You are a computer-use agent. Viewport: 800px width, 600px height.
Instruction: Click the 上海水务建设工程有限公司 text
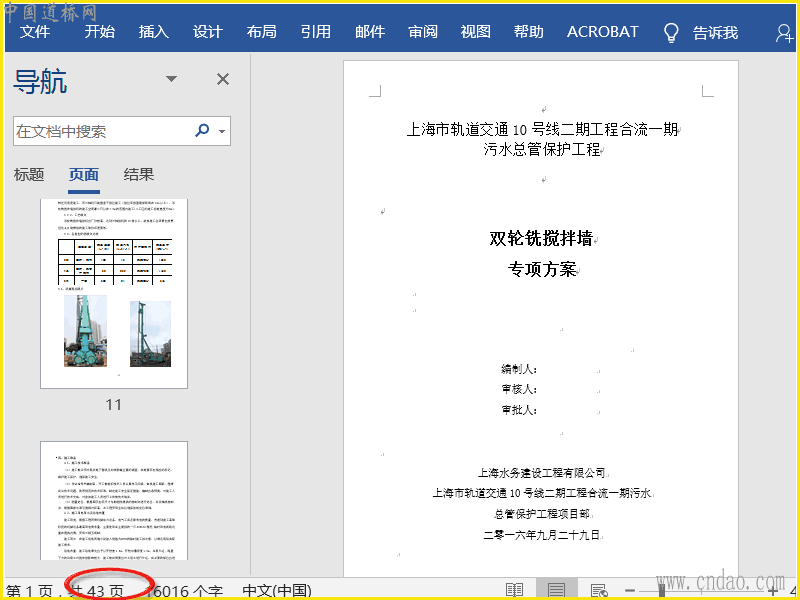(541, 473)
